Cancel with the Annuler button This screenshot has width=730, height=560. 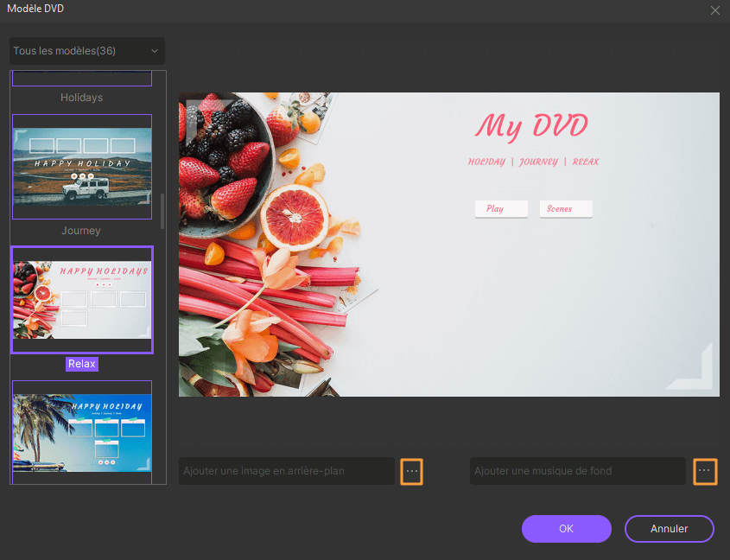tap(669, 528)
